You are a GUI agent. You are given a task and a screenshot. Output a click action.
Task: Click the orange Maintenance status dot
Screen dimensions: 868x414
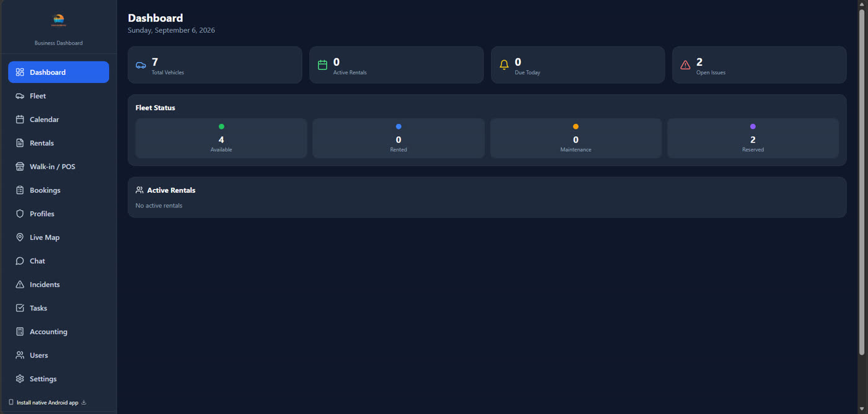click(x=576, y=126)
